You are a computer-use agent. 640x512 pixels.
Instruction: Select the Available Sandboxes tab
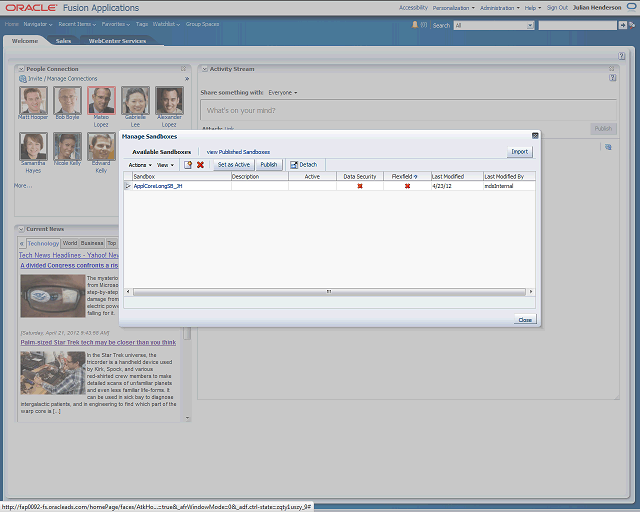[161, 152]
